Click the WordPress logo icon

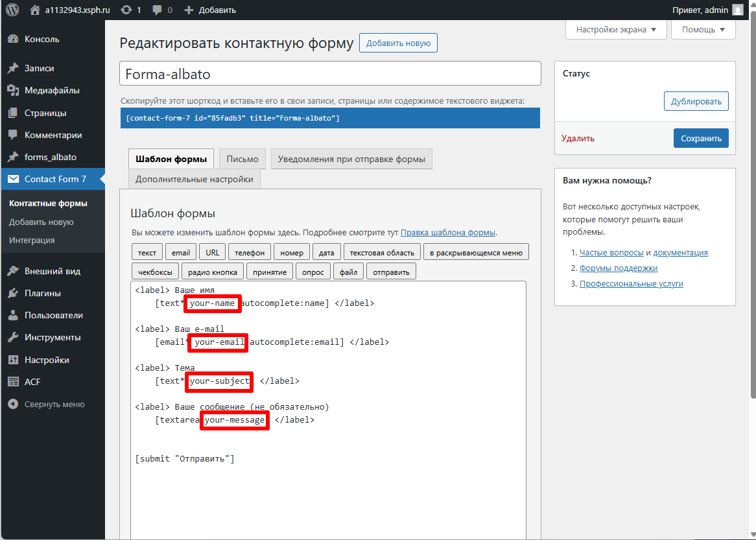[x=12, y=10]
